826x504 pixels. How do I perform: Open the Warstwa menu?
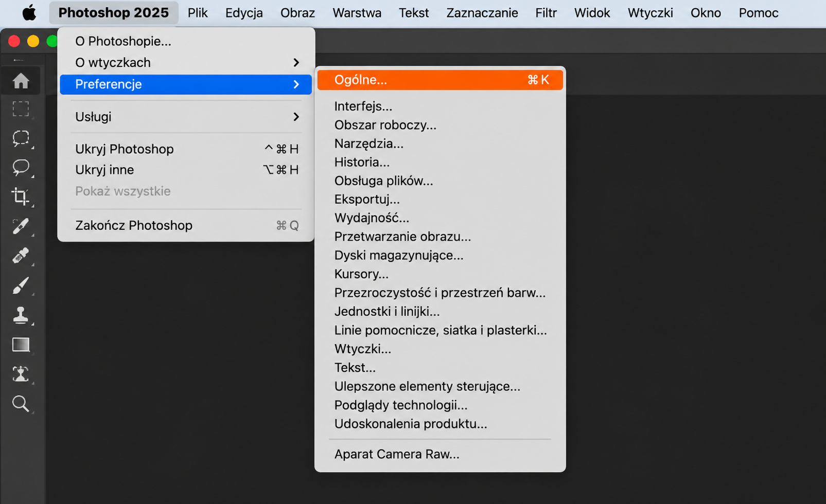357,13
